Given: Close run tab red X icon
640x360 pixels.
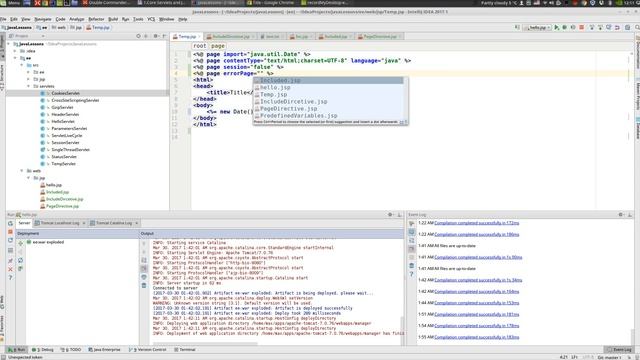Looking at the screenshot, I should point(11,269).
